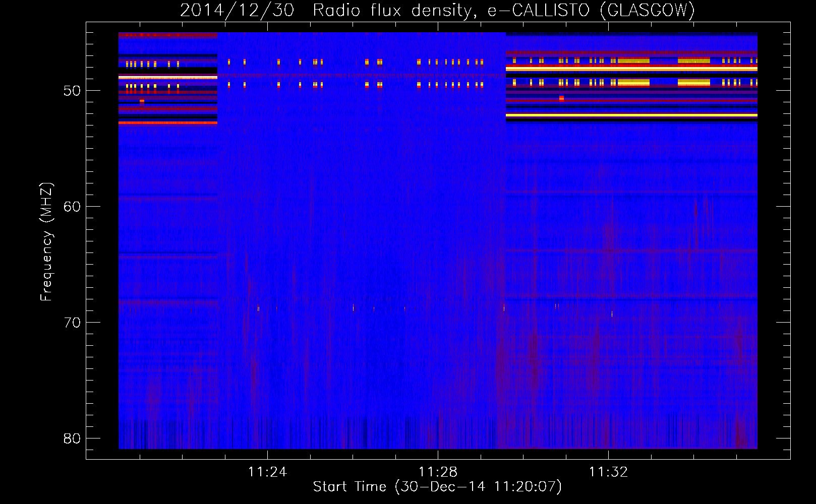
Task: Click the y-axis tick label "70"
Action: pyautogui.click(x=72, y=323)
